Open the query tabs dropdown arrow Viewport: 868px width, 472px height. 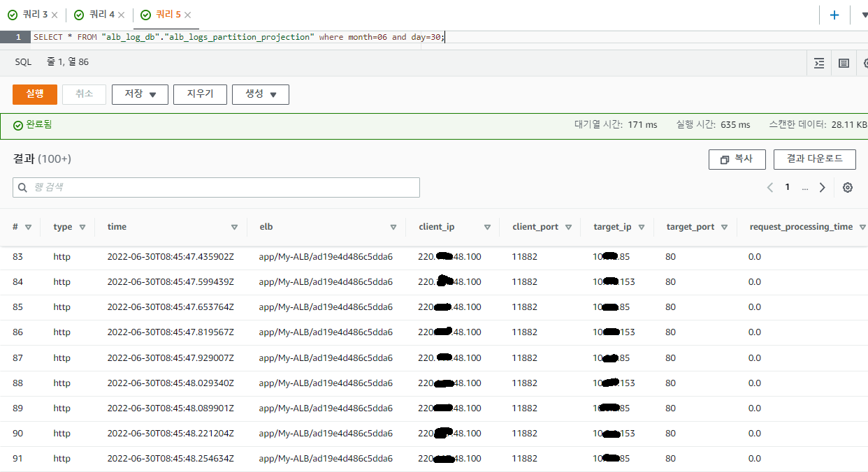tap(864, 15)
